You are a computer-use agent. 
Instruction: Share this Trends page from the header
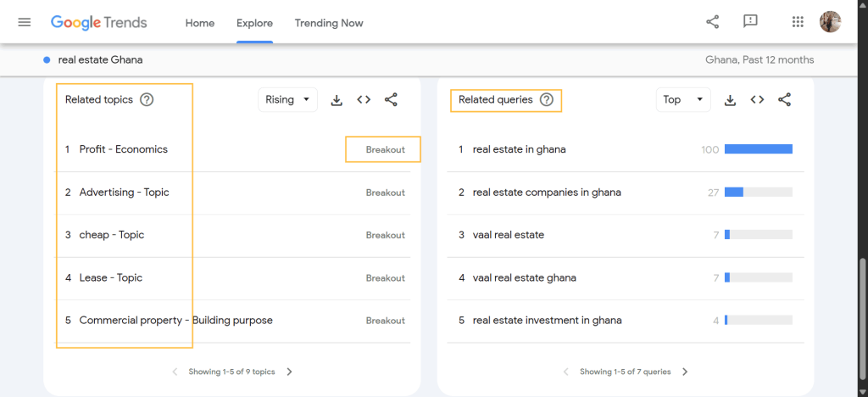click(x=712, y=22)
